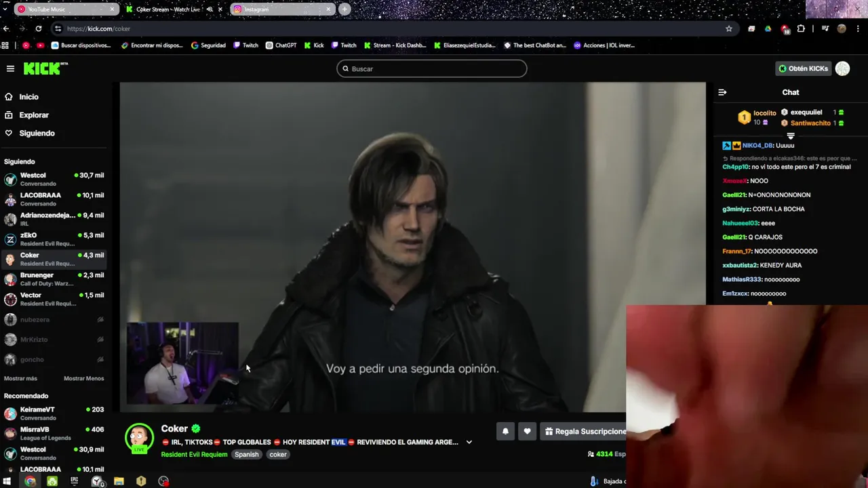
Task: Open the Windows Start menu
Action: (7, 481)
